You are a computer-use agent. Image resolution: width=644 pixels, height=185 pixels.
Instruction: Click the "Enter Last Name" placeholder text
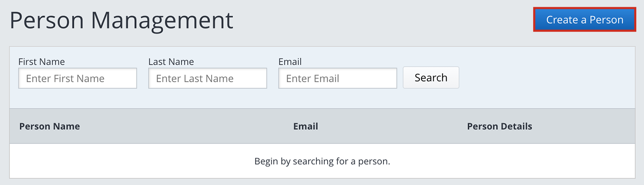(194, 79)
